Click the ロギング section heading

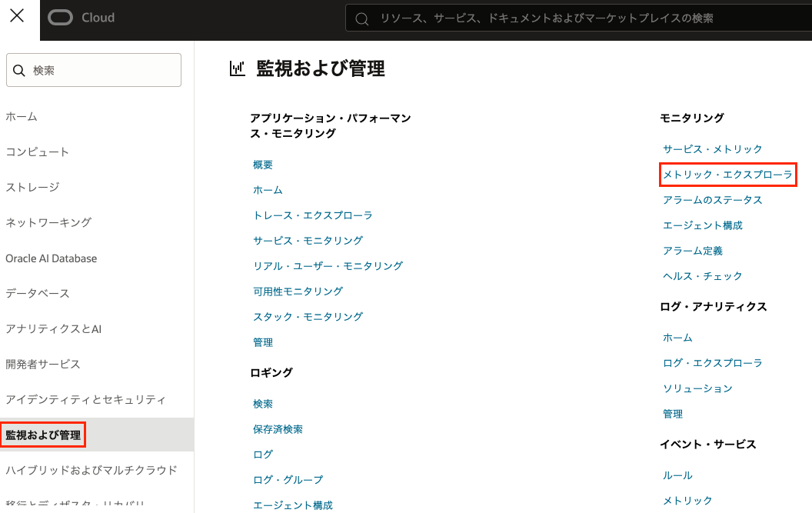(272, 372)
